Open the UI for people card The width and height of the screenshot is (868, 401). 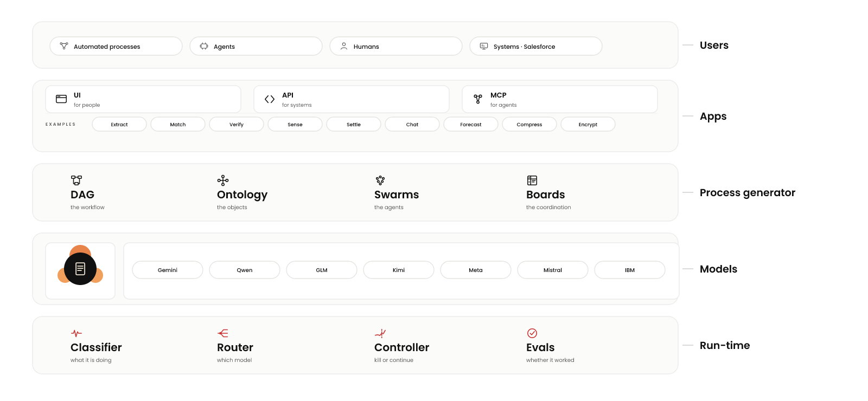143,99
